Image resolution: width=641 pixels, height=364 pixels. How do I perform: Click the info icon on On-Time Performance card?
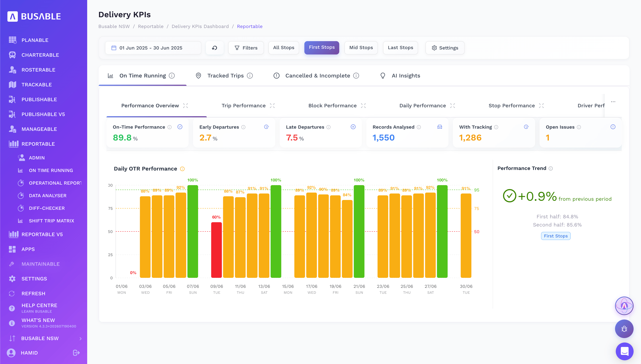(x=170, y=127)
